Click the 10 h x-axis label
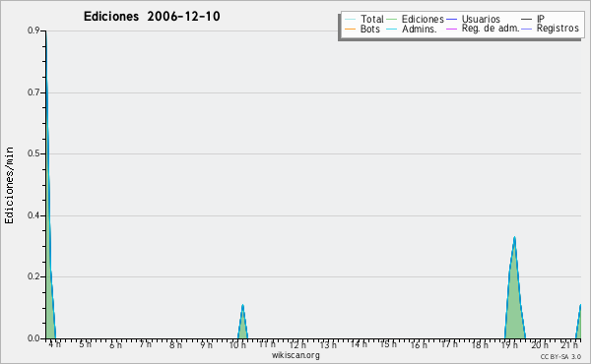The height and width of the screenshot is (364, 591). point(237,344)
